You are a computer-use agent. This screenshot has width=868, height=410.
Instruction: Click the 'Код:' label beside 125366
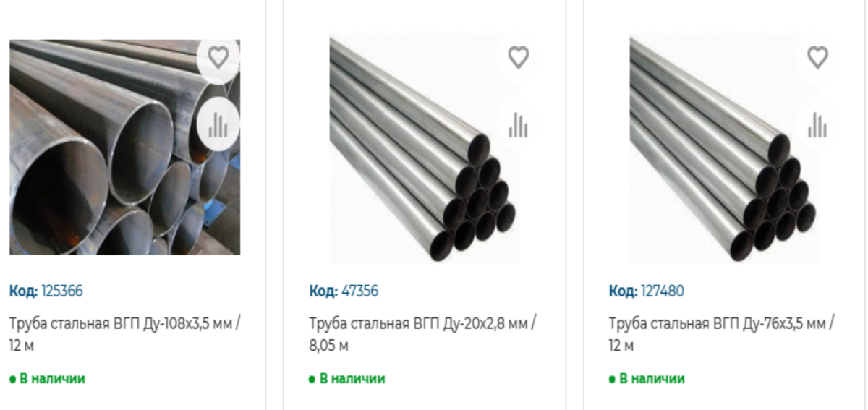(x=24, y=291)
